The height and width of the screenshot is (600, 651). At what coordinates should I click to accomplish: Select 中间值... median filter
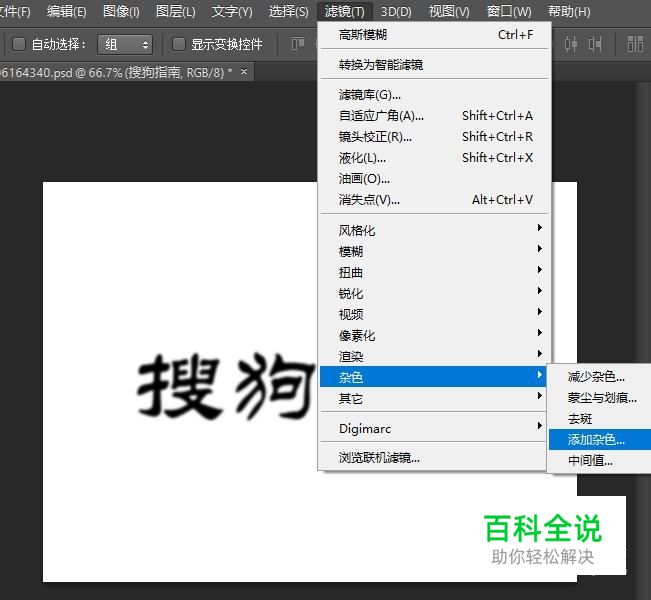600,460
